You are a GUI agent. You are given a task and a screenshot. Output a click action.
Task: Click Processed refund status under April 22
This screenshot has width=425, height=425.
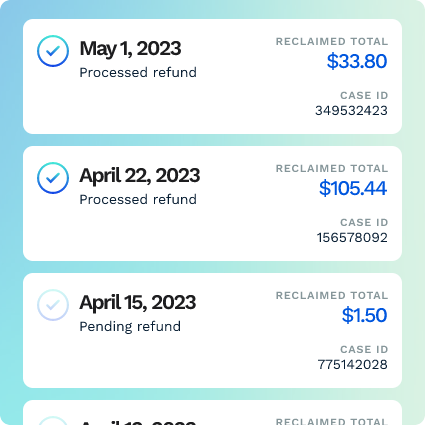(x=138, y=200)
